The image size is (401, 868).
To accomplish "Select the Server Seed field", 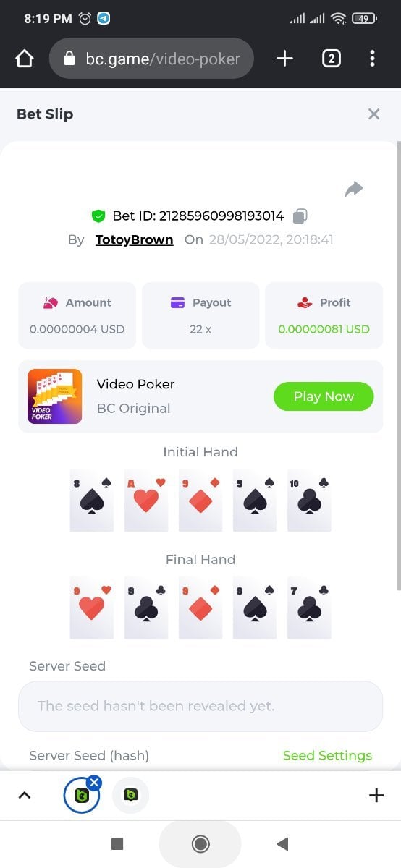I will click(200, 706).
